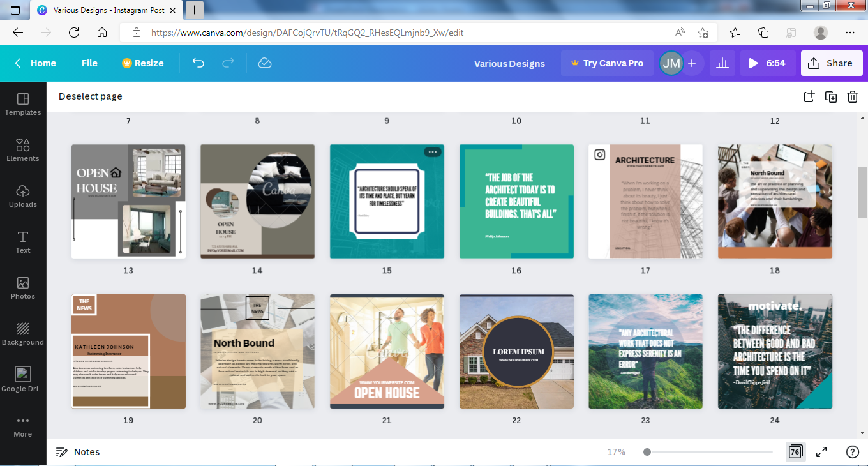The image size is (868, 466).
Task: Click Deselect page
Action: coord(91,96)
